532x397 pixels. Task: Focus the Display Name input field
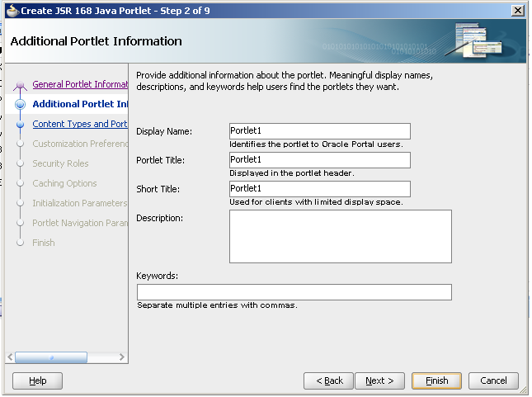319,131
